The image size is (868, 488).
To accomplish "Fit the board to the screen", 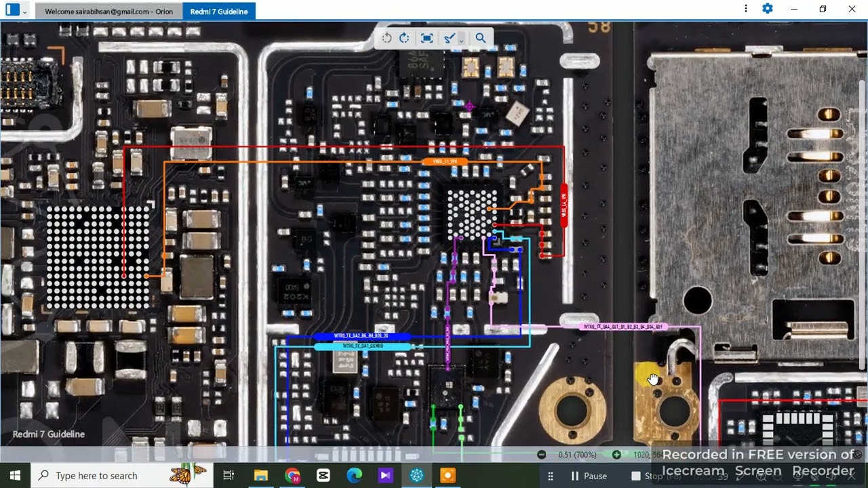I will [x=427, y=38].
